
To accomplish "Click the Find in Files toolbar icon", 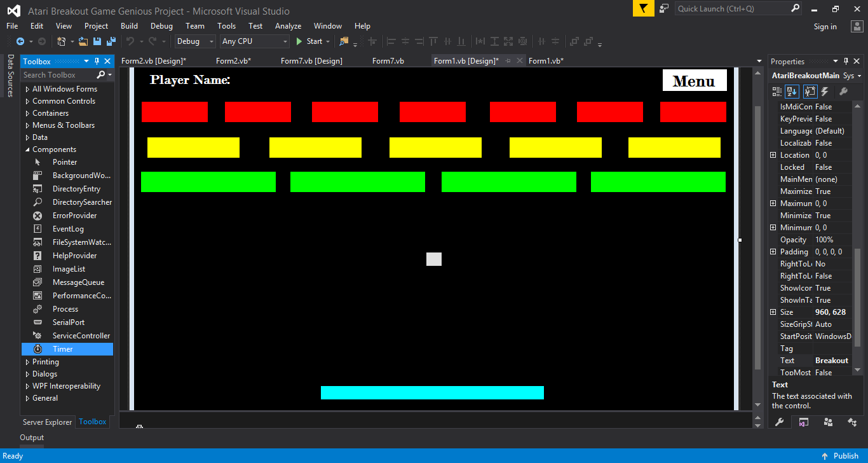I will 344,41.
